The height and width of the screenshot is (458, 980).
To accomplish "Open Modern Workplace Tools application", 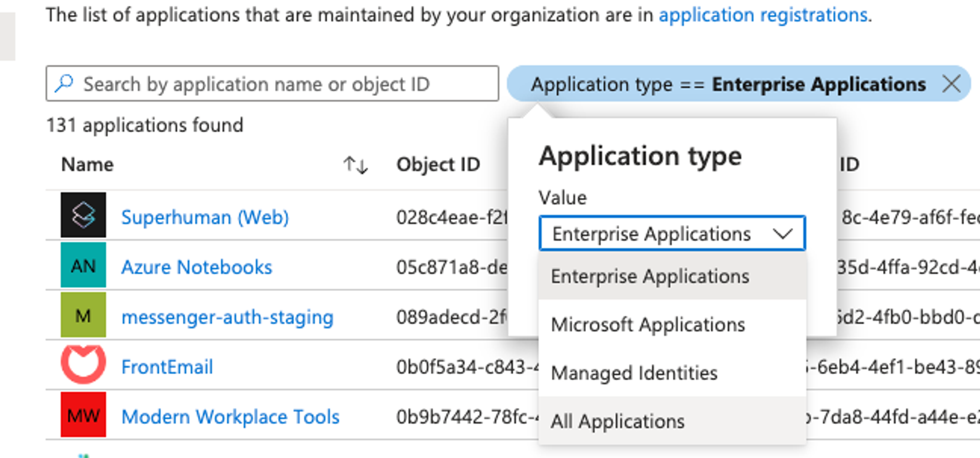I will coord(230,417).
